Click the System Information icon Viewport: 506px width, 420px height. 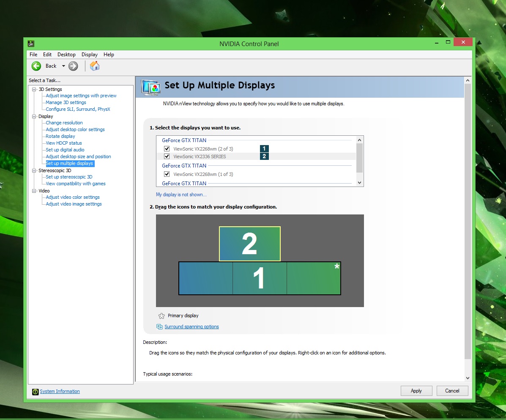coord(36,392)
